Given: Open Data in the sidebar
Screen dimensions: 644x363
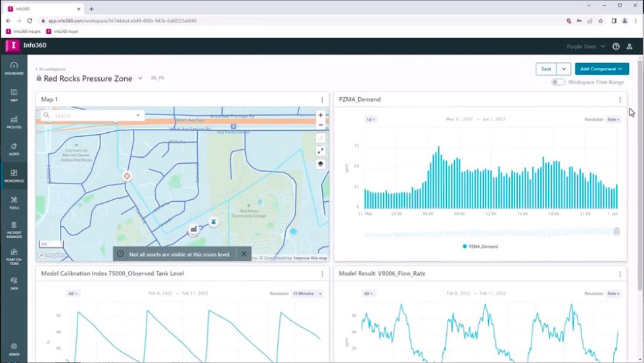Looking at the screenshot, I should pyautogui.click(x=14, y=283).
